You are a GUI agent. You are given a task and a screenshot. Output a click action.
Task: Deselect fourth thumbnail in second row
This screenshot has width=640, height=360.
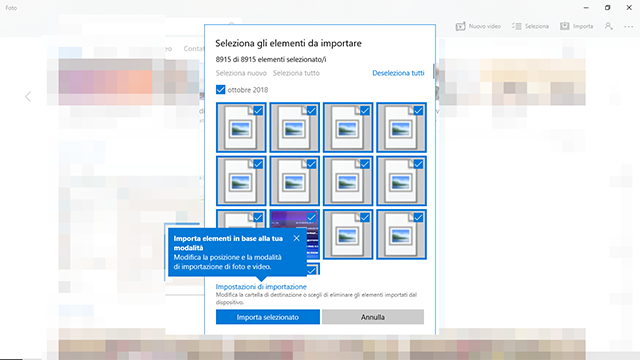(402, 181)
